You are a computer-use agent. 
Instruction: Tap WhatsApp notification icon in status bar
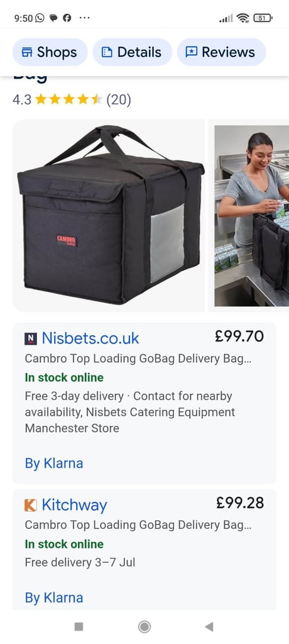(x=40, y=18)
